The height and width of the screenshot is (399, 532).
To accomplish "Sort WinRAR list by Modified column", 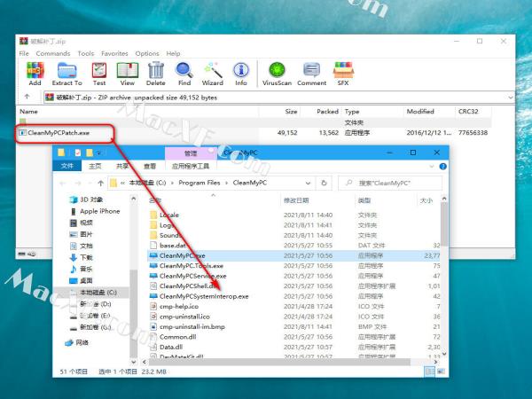I will click(420, 112).
